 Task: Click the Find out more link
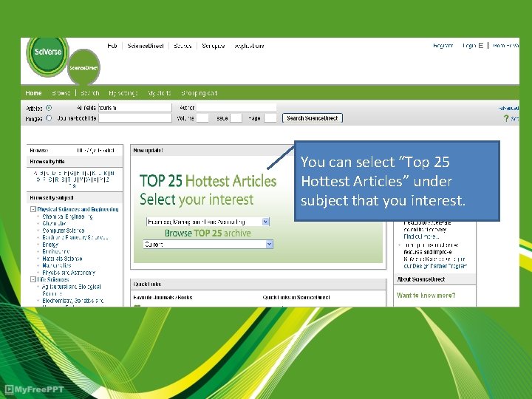coord(421,236)
